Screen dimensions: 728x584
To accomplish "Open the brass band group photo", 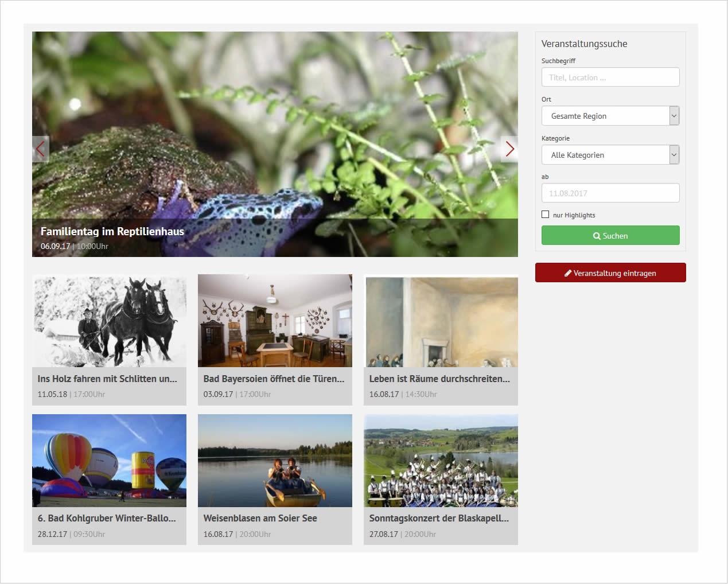I will pos(441,461).
